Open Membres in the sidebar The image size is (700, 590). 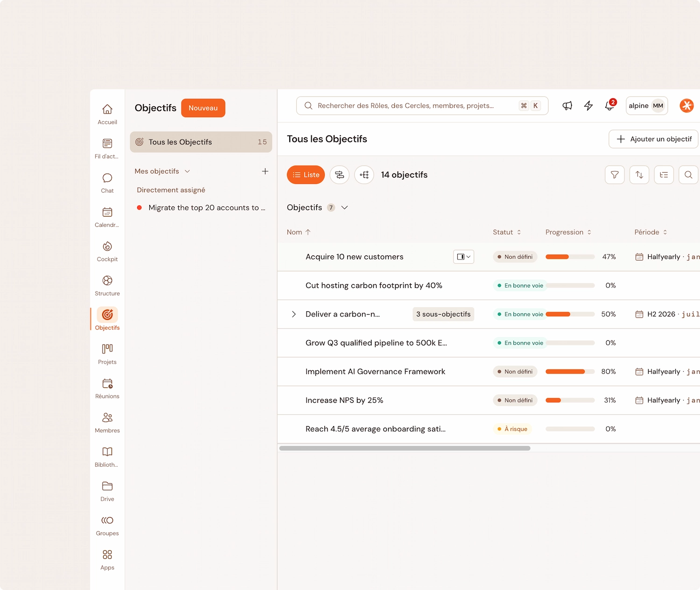[x=107, y=422]
